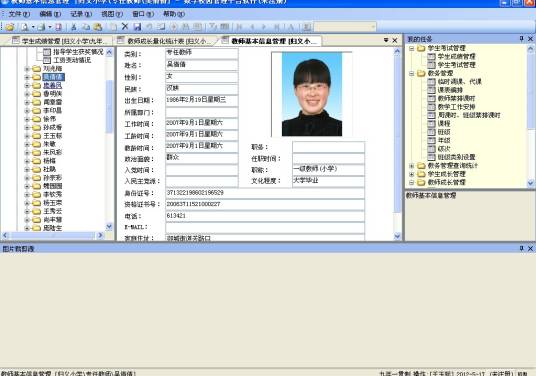The image size is (536, 376).
Task: Click the 电话 input field
Action: pyautogui.click(x=265, y=216)
